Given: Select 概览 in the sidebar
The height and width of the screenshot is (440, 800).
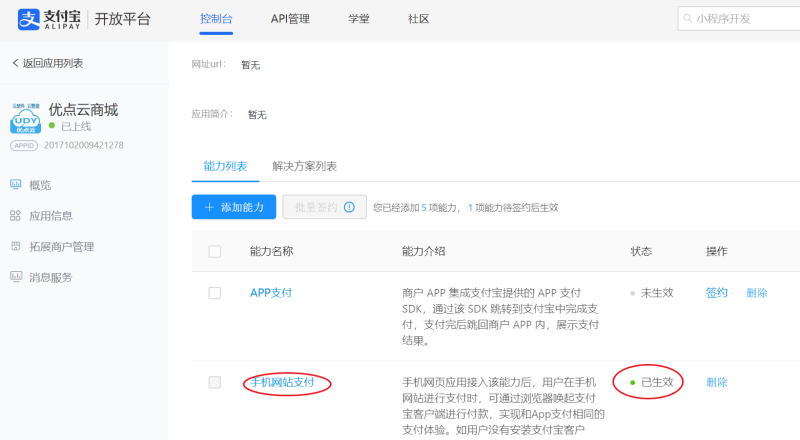Looking at the screenshot, I should pyautogui.click(x=40, y=185).
